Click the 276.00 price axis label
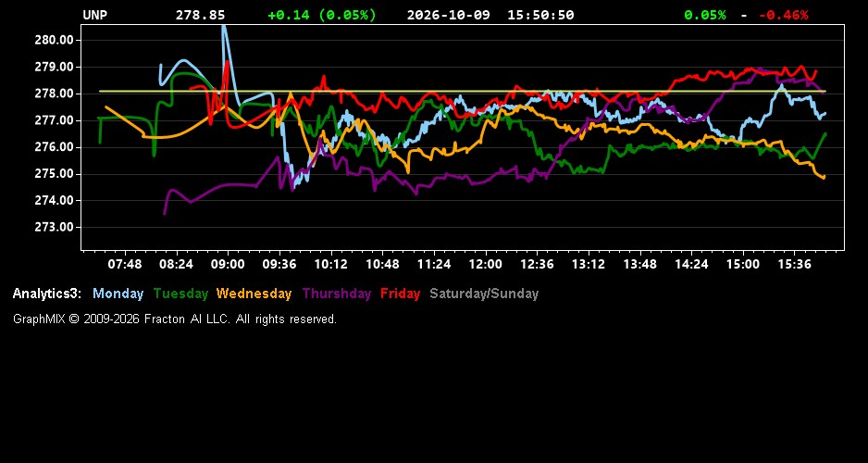The height and width of the screenshot is (463, 868). click(x=55, y=147)
